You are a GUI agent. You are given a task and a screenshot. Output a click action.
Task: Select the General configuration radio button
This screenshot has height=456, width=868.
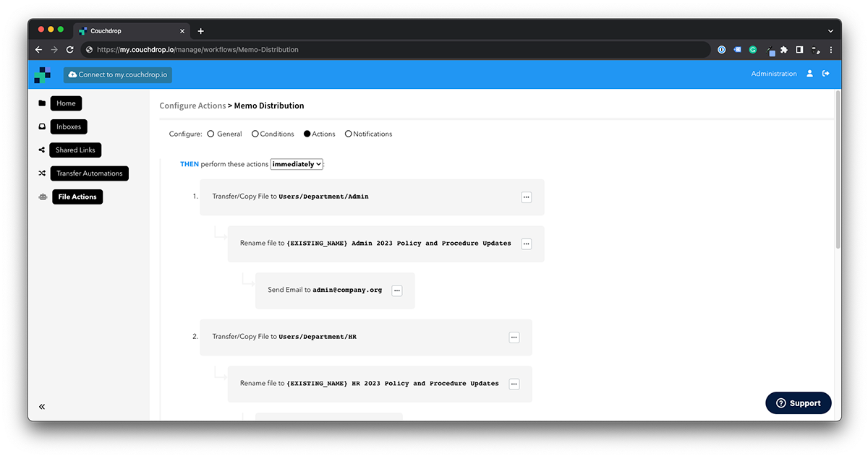tap(210, 133)
